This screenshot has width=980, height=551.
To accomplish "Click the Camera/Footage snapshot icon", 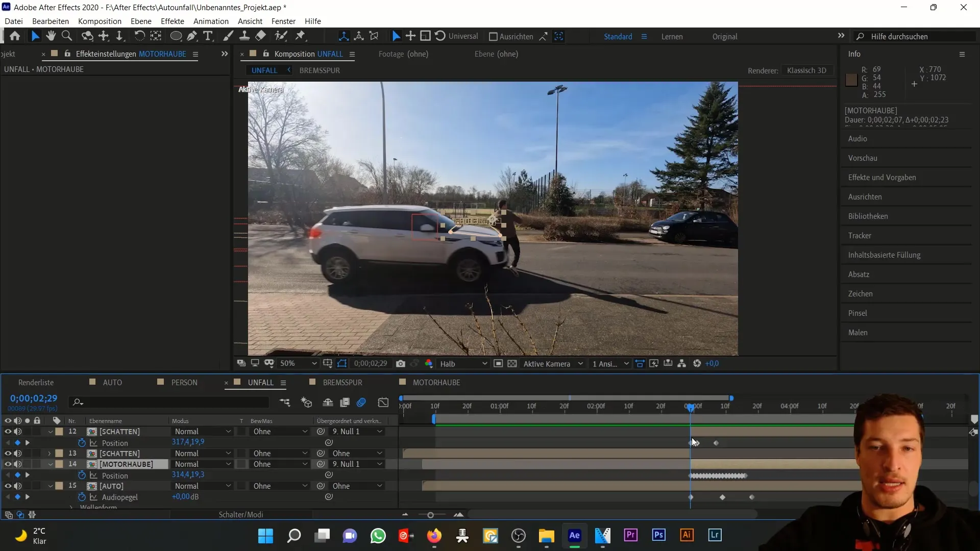I will [402, 363].
